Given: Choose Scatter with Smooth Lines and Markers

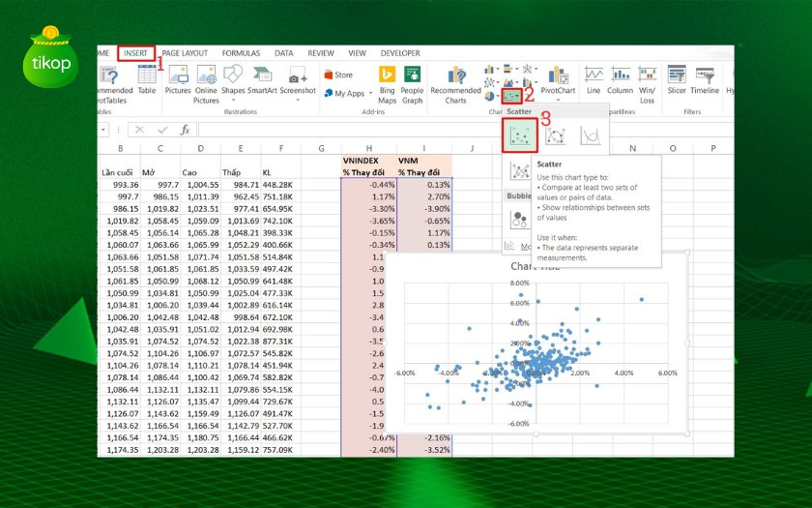Looking at the screenshot, I should pos(555,137).
